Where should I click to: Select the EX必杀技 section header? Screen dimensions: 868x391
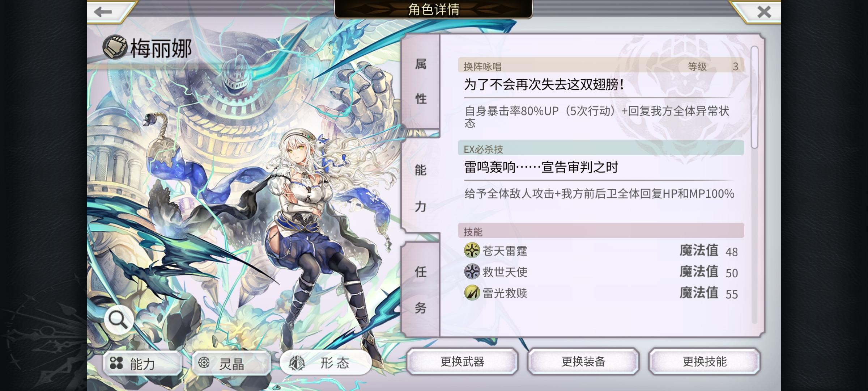601,148
